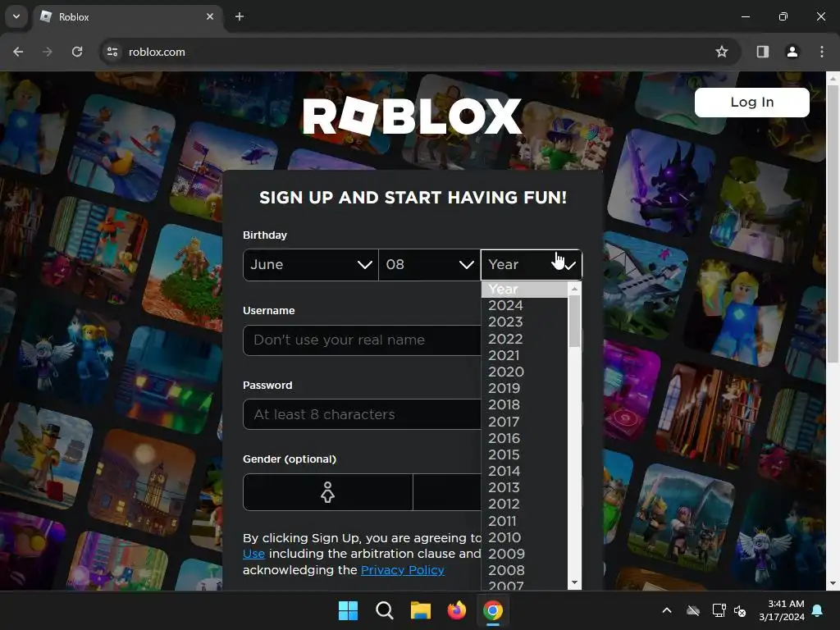Viewport: 840px width, 630px height.
Task: Close the Roblox tab
Action: point(210,16)
